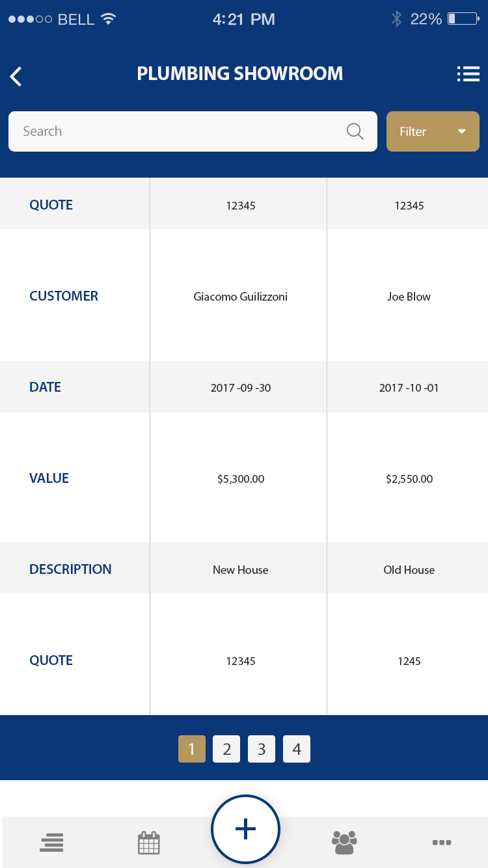Viewport: 488px width, 868px height.
Task: Open the Filter dropdown
Action: tap(433, 131)
